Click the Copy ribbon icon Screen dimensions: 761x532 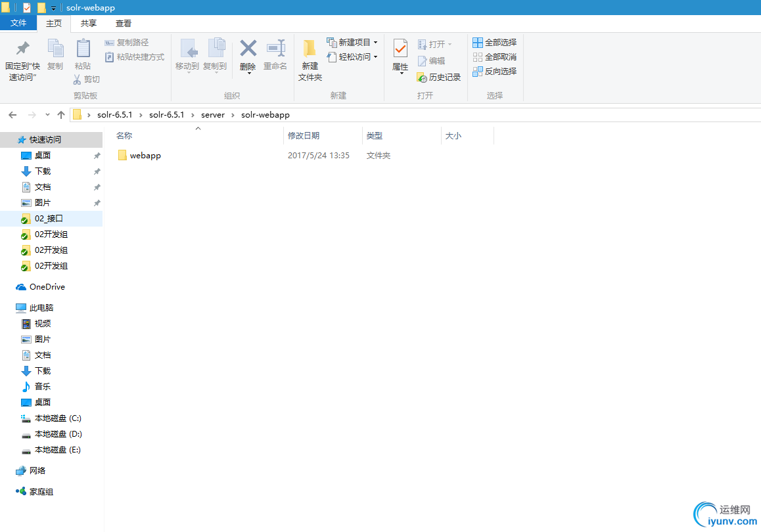[55, 55]
